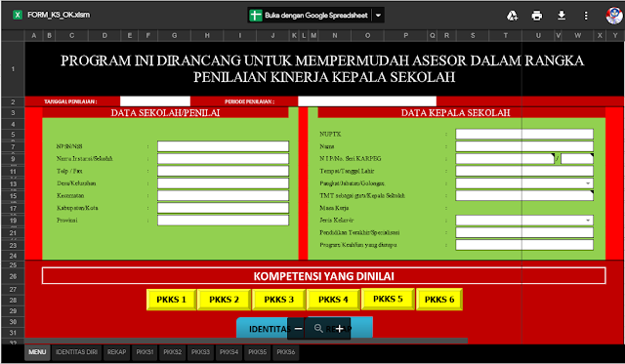Click the Program Keahlian yang diampu field
Image resolution: width=625 pixels, height=364 pixels.
[524, 245]
